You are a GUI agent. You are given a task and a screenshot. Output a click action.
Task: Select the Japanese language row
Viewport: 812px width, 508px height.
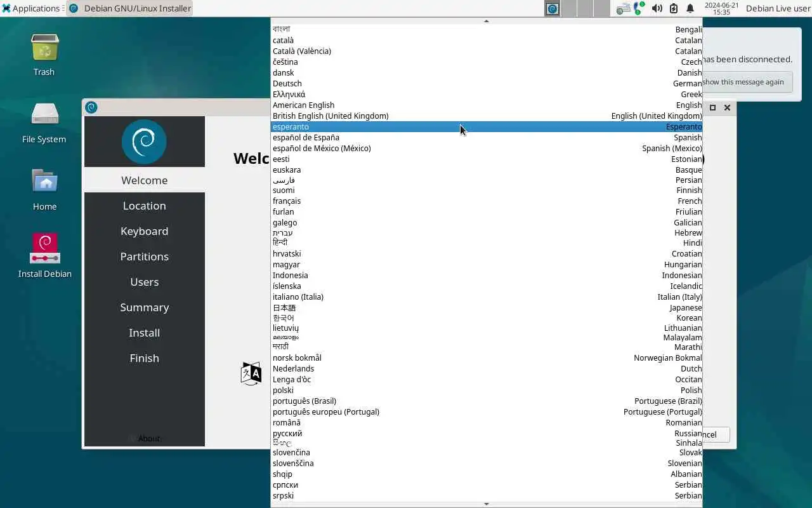coord(487,307)
